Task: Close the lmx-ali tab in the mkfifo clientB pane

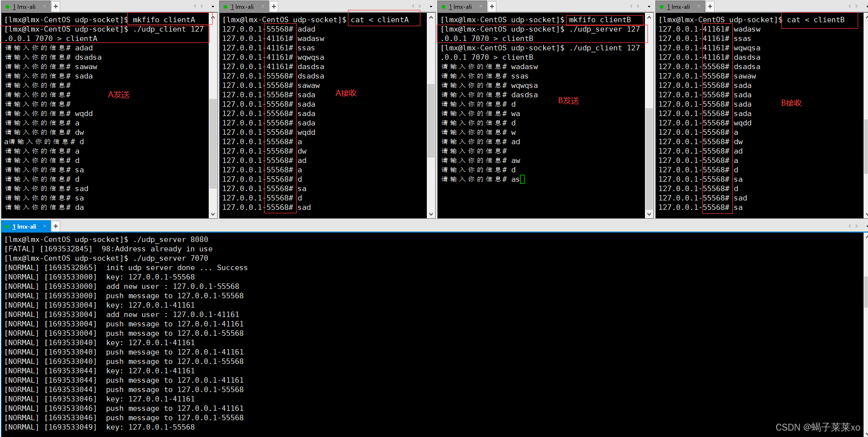Action: (x=481, y=6)
